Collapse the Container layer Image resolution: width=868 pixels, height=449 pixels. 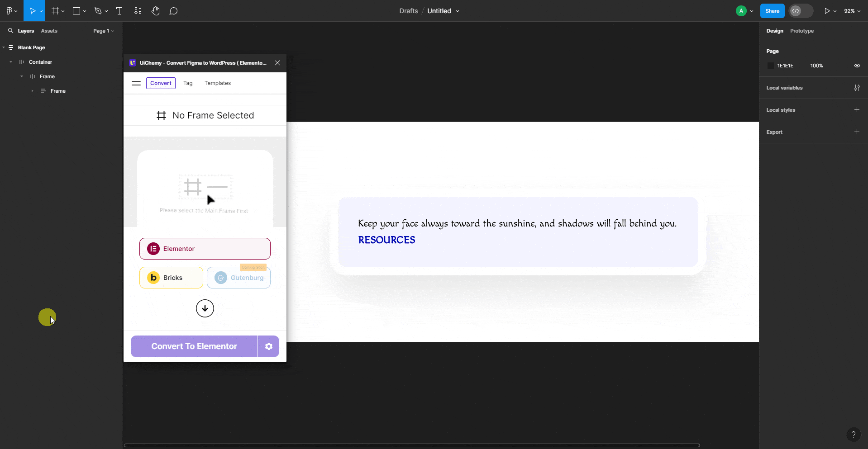click(x=10, y=61)
